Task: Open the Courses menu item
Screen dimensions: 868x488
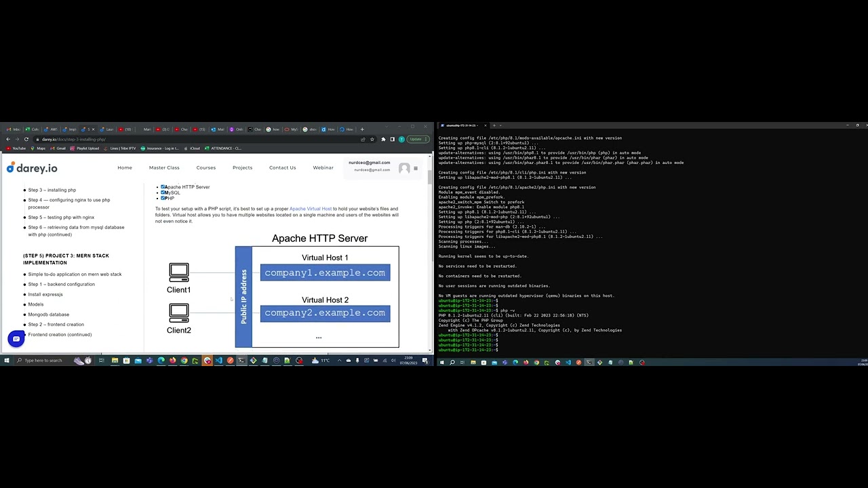Action: (x=206, y=167)
